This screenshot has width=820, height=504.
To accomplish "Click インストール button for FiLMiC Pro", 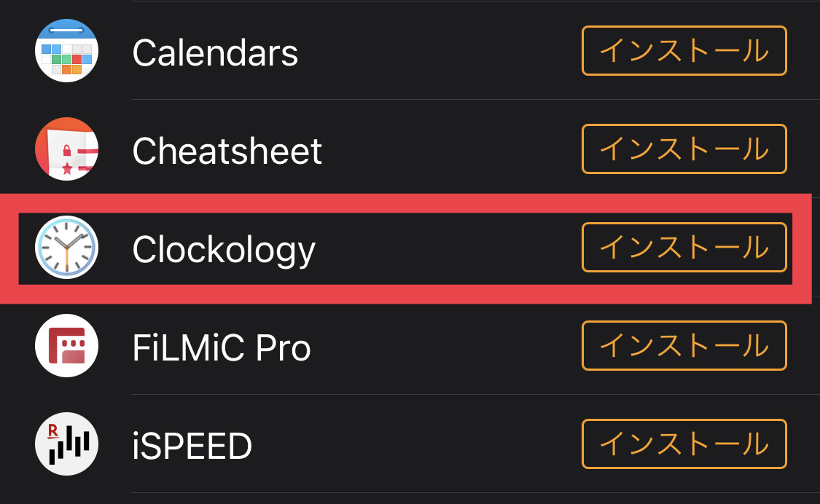I will [684, 346].
